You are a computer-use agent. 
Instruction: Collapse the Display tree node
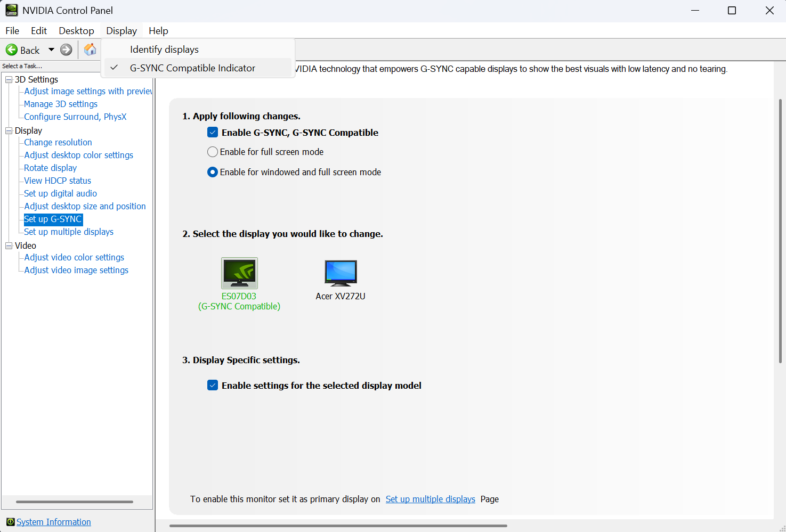pos(9,130)
